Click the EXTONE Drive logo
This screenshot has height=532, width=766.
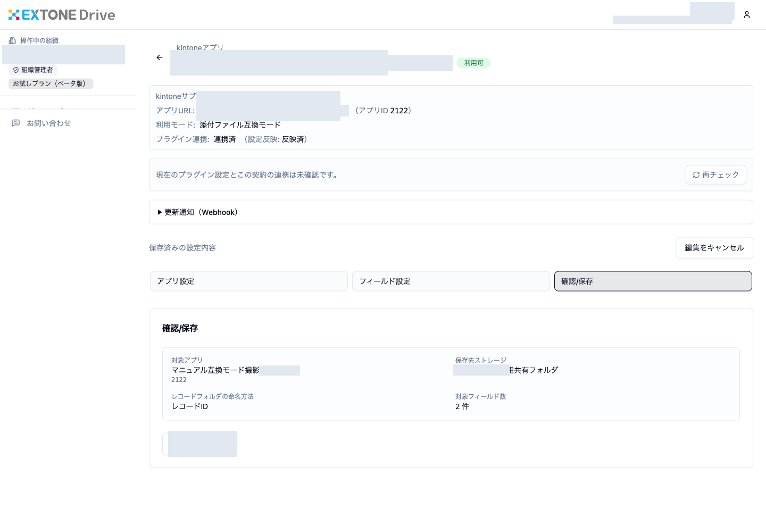[x=62, y=15]
